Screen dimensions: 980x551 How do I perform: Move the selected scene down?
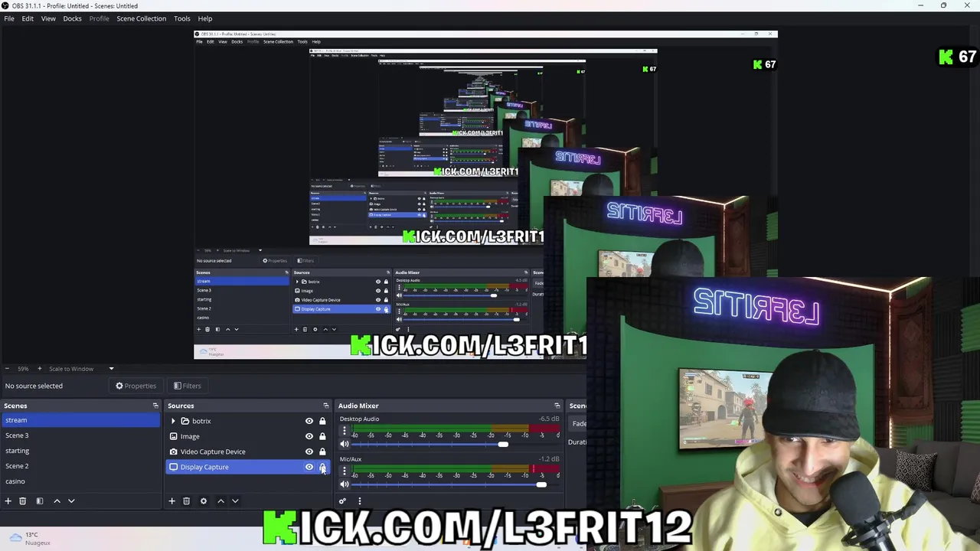71,501
